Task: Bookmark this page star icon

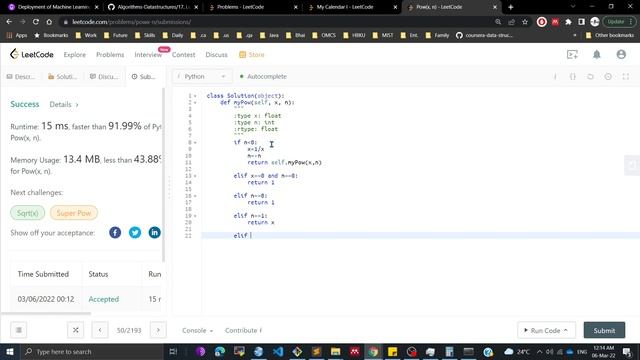Action: [x=525, y=22]
